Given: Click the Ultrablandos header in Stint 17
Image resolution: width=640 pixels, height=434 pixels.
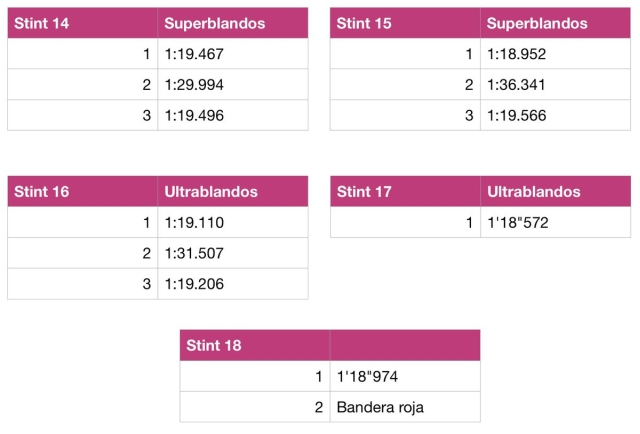Looking at the screenshot, I should coord(556,191).
